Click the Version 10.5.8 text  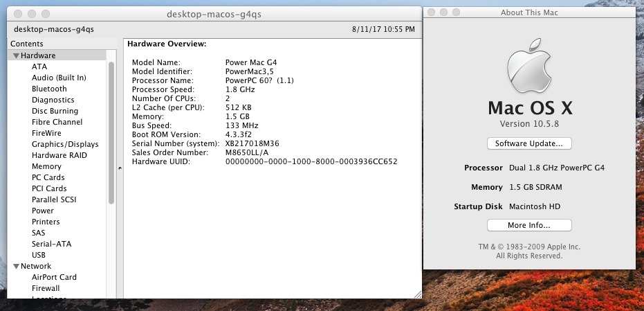(529, 124)
